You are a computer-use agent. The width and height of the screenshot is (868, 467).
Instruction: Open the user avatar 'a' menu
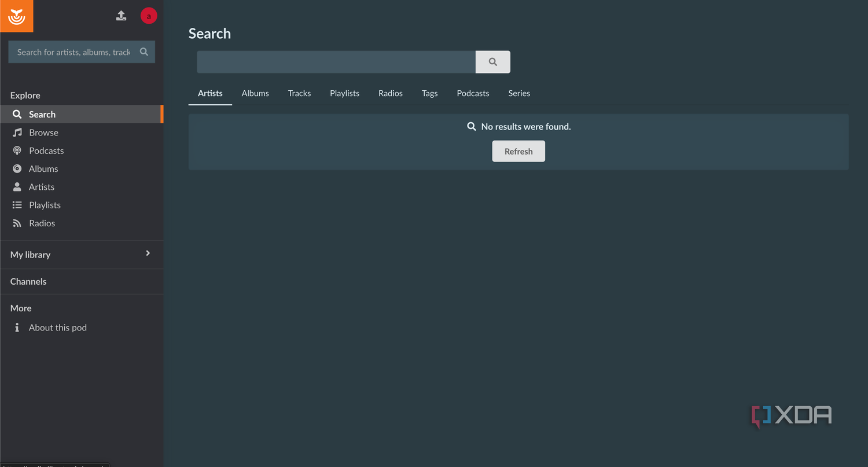click(149, 16)
